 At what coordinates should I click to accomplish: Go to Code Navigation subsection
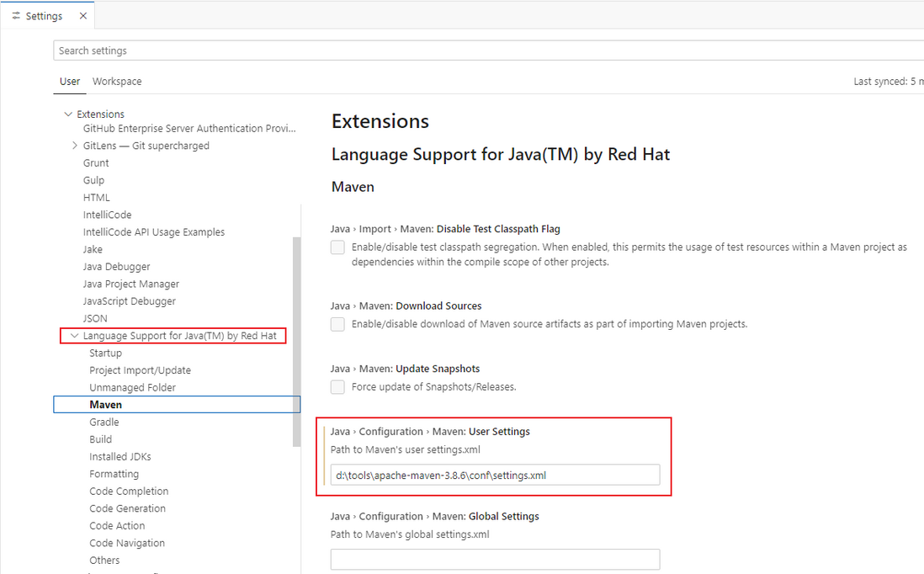(127, 543)
